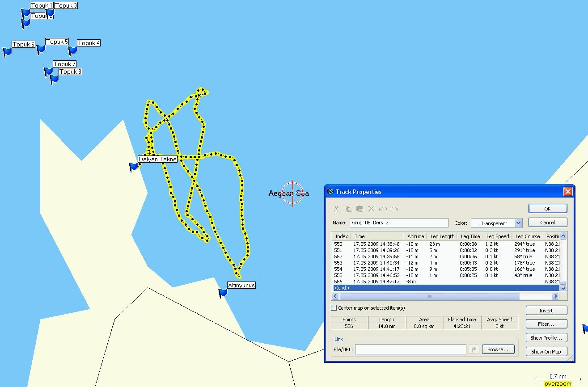Select the <end> row in track list
588x387 pixels.
point(446,288)
